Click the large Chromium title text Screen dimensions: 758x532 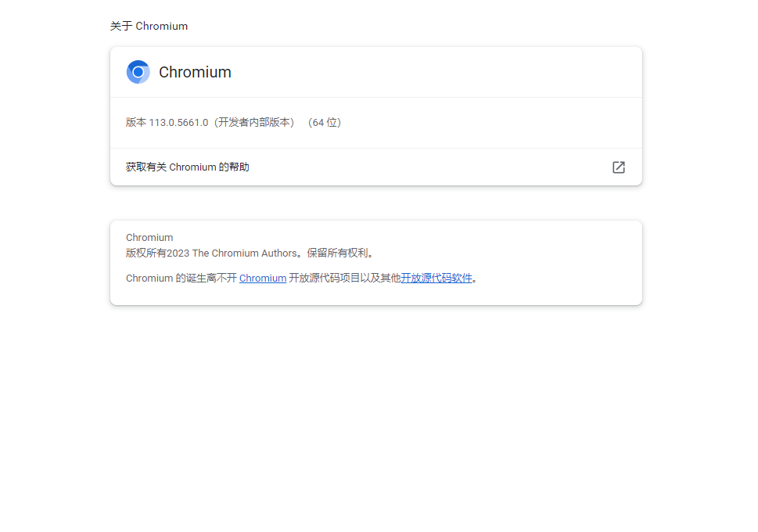click(x=196, y=72)
